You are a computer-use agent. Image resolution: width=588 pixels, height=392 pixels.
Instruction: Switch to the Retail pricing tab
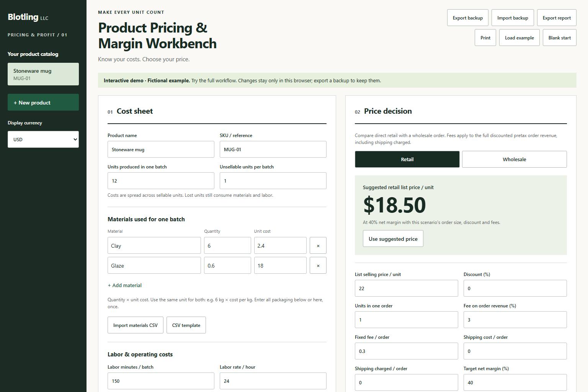407,159
